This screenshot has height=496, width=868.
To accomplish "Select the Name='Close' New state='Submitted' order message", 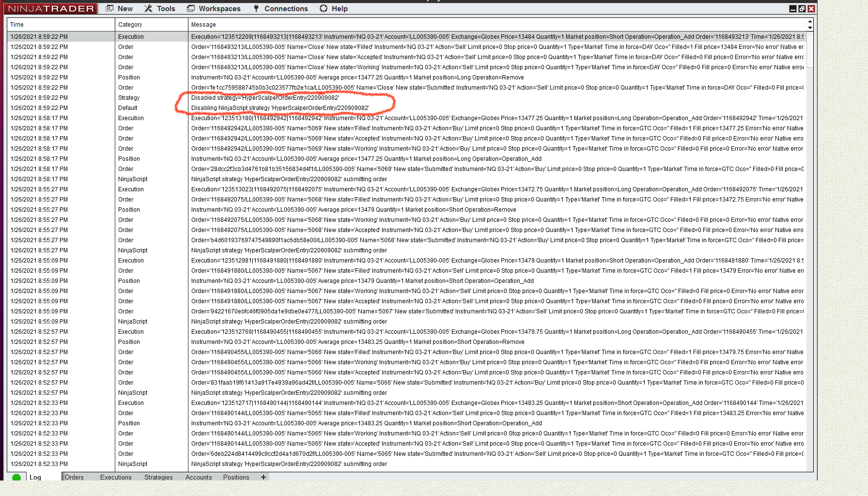I will [x=497, y=88].
